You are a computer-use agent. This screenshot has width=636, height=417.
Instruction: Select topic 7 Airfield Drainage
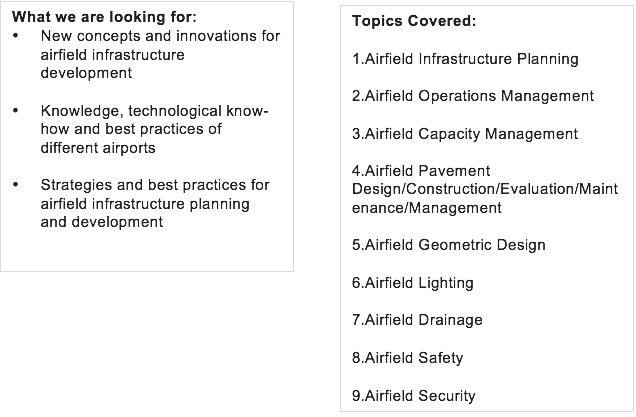[417, 320]
